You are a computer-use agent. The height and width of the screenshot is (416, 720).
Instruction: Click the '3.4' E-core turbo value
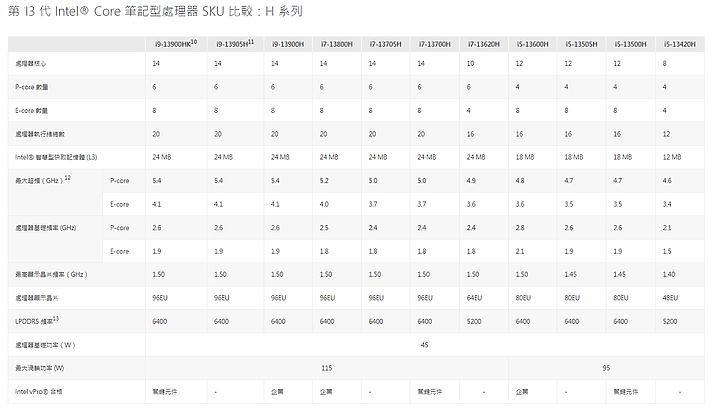click(667, 204)
